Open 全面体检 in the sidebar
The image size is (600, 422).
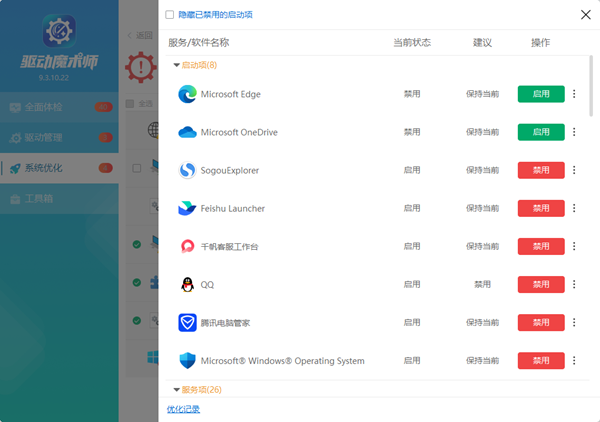[59, 107]
